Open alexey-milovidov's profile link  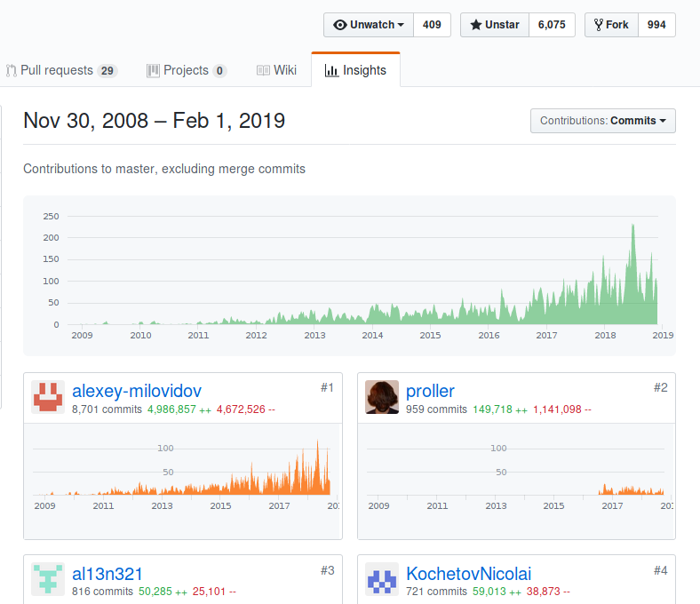(136, 391)
